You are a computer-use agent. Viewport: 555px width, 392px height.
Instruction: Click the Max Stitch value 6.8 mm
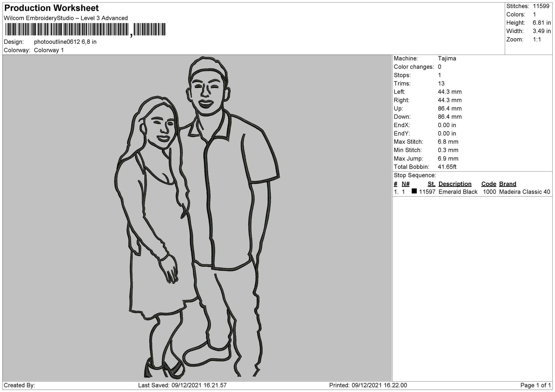tap(448, 142)
